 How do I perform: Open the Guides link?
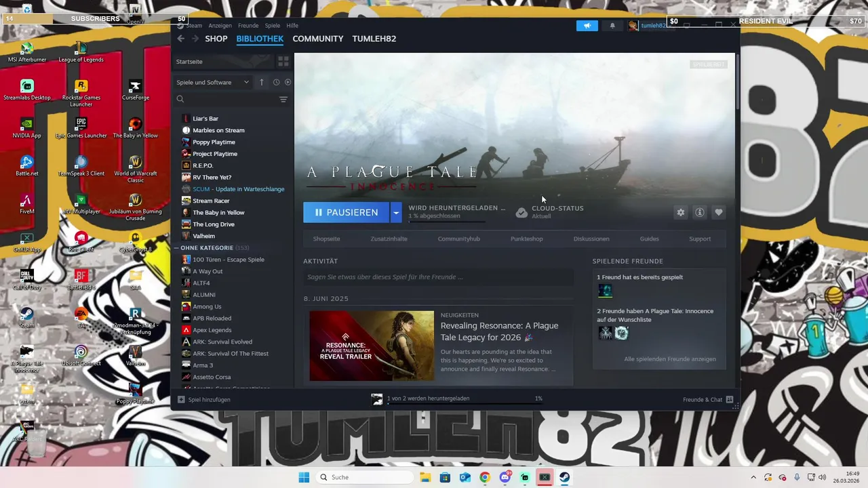pos(649,239)
